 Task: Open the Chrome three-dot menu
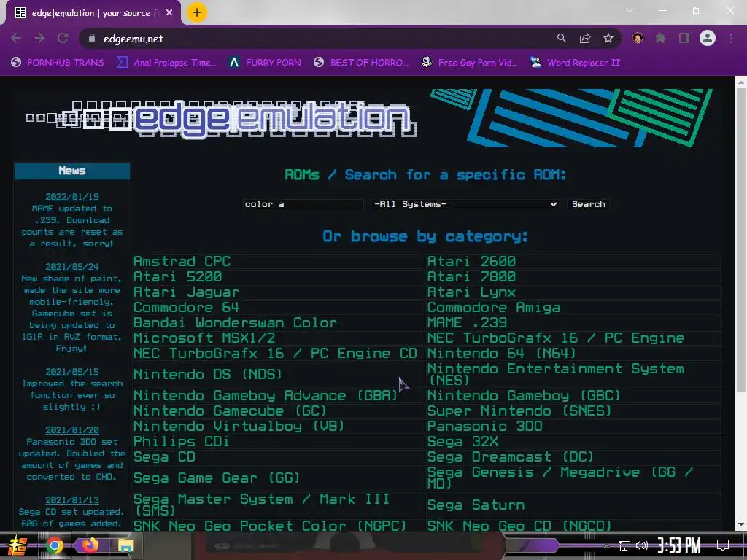(x=731, y=38)
